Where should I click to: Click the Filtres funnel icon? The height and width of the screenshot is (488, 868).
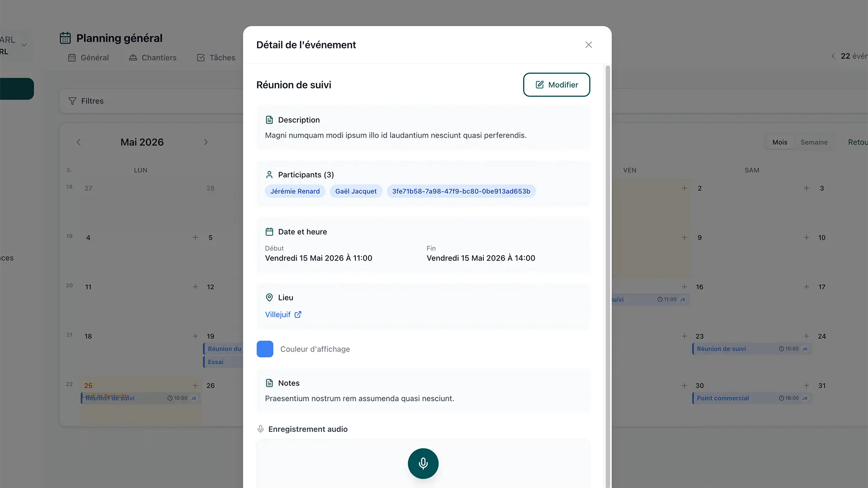coord(72,101)
